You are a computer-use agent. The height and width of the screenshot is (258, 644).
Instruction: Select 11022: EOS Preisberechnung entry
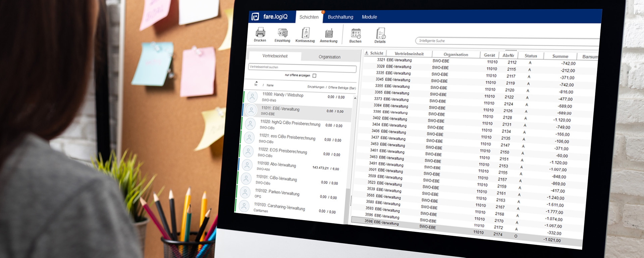pyautogui.click(x=282, y=151)
